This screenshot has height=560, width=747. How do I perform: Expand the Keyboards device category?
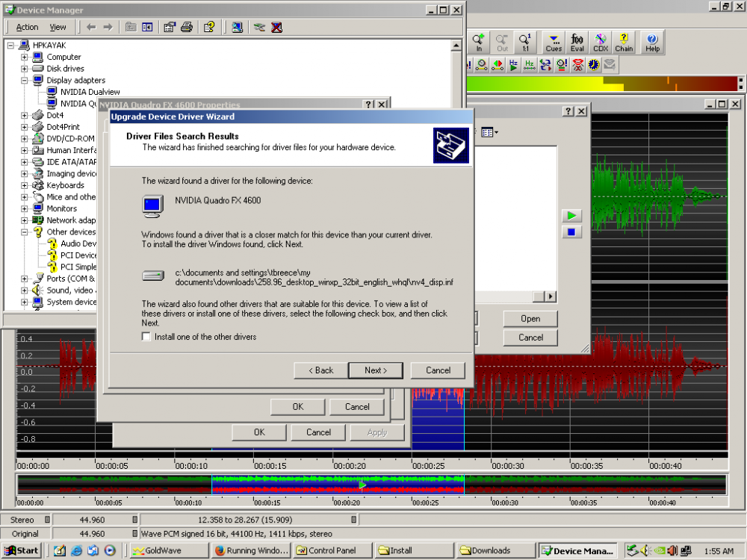coord(25,185)
